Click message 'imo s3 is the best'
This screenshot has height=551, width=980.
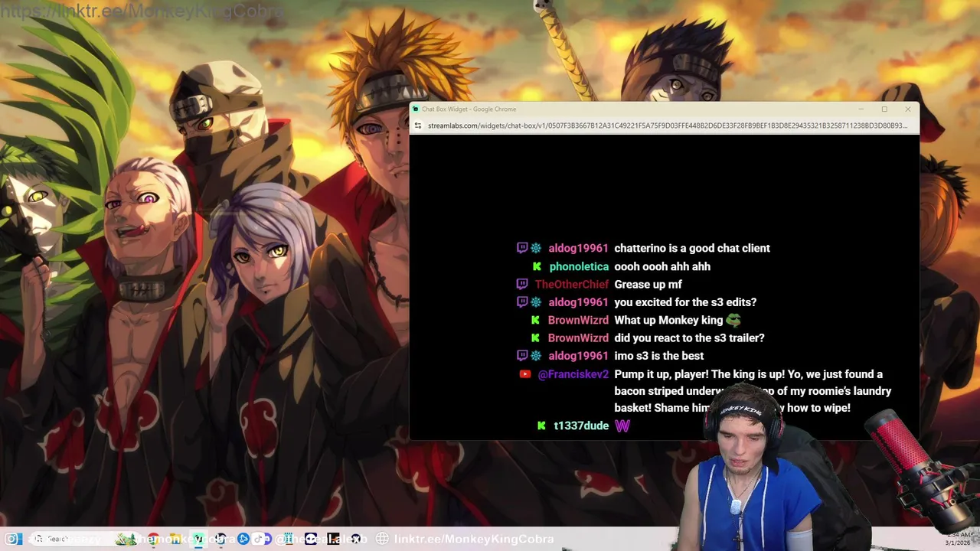point(658,356)
